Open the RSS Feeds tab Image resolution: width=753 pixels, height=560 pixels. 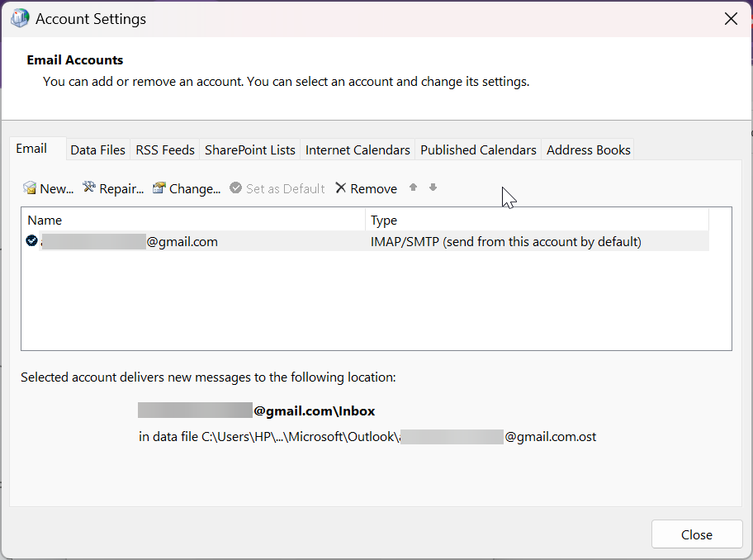pos(165,149)
